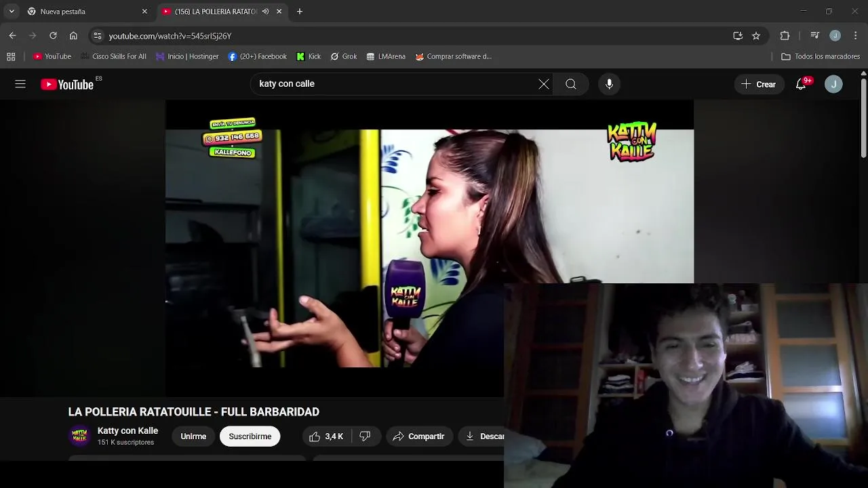Expand the Todos los marcadores folder
The image size is (868, 488).
[x=821, y=56]
